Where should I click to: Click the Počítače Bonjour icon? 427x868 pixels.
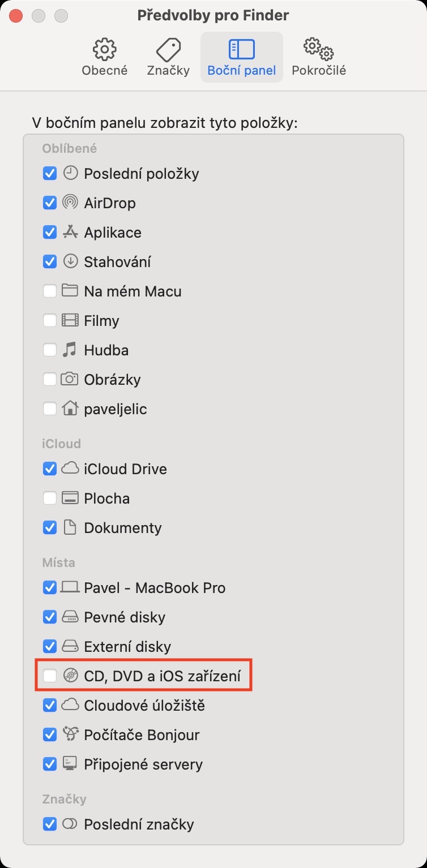(x=70, y=734)
